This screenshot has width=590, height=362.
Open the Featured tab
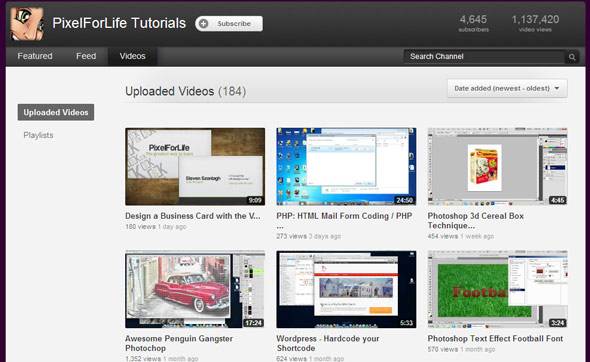(x=35, y=56)
